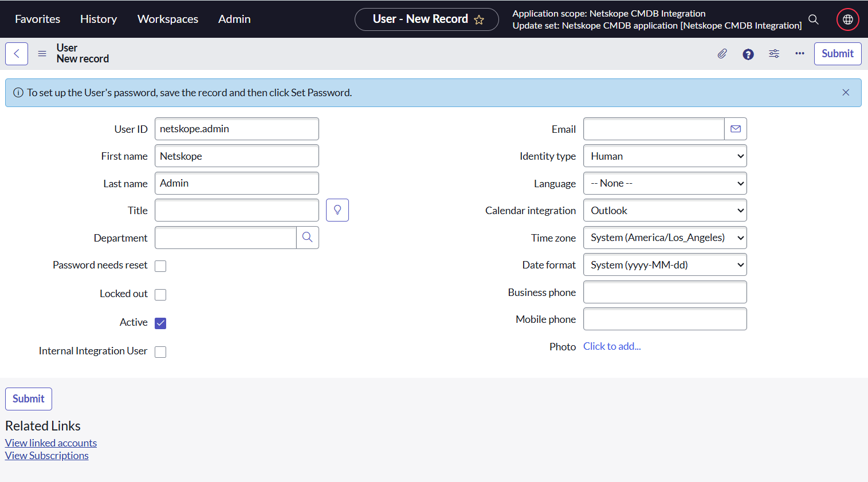Click the info icon in the banner
Viewport: 868px width, 482px height.
pyautogui.click(x=18, y=93)
